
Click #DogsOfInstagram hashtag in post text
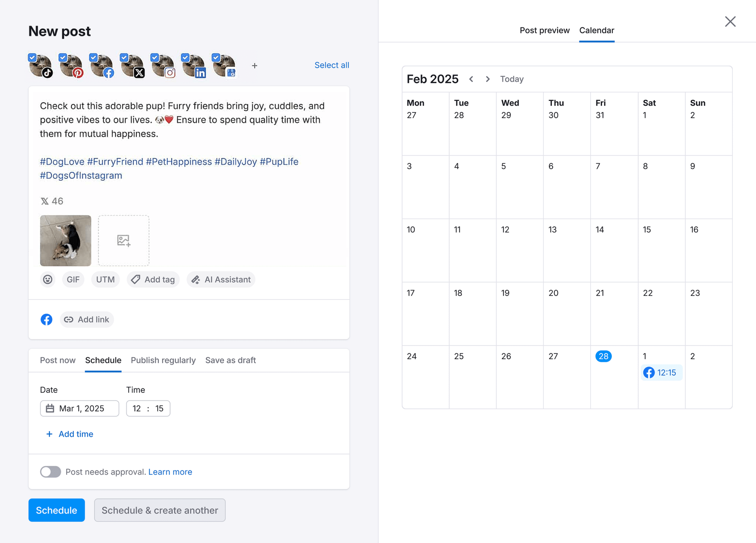coord(81,176)
